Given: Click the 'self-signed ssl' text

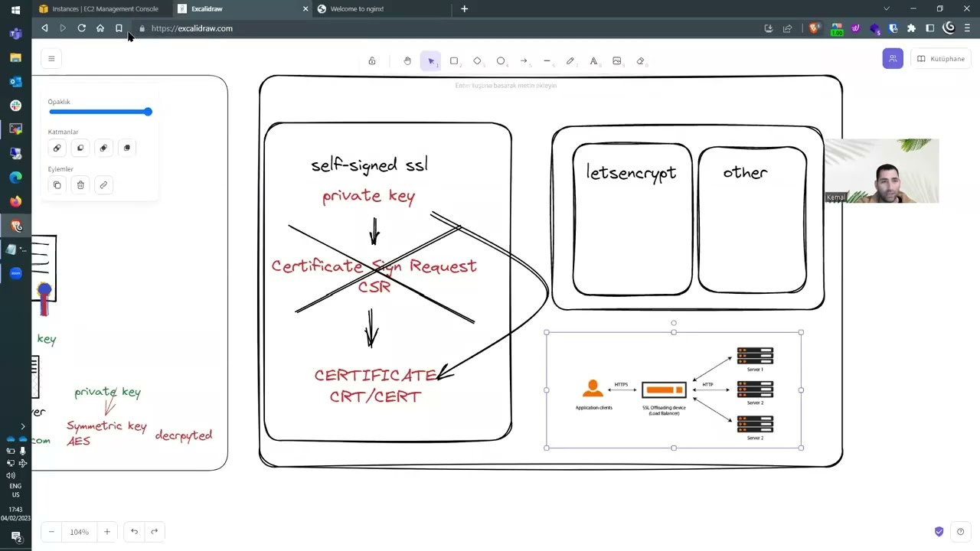Looking at the screenshot, I should pos(369,165).
